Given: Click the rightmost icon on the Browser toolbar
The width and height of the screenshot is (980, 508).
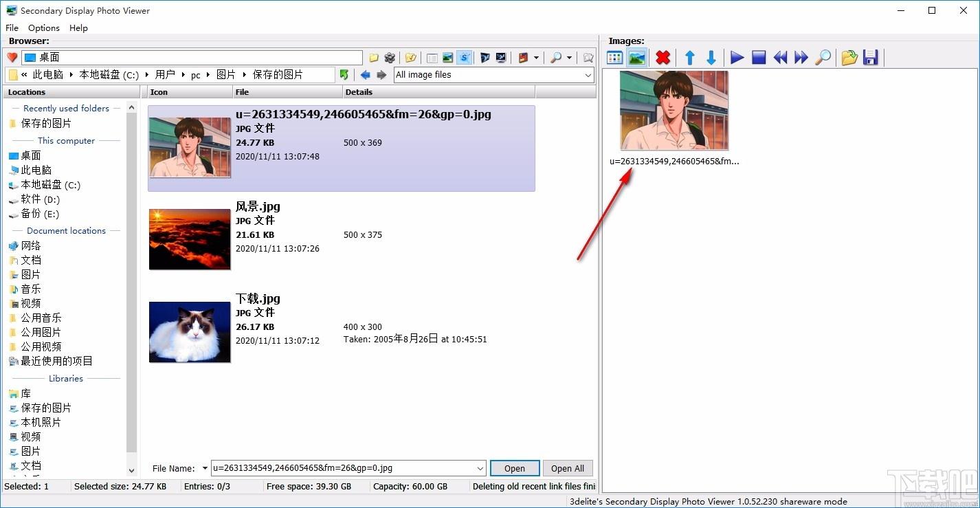Looking at the screenshot, I should click(x=588, y=58).
